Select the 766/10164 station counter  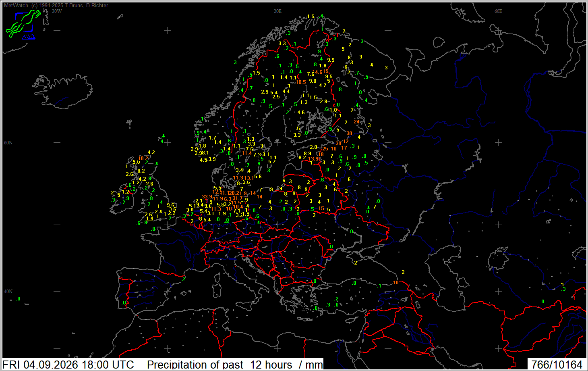coord(557,365)
